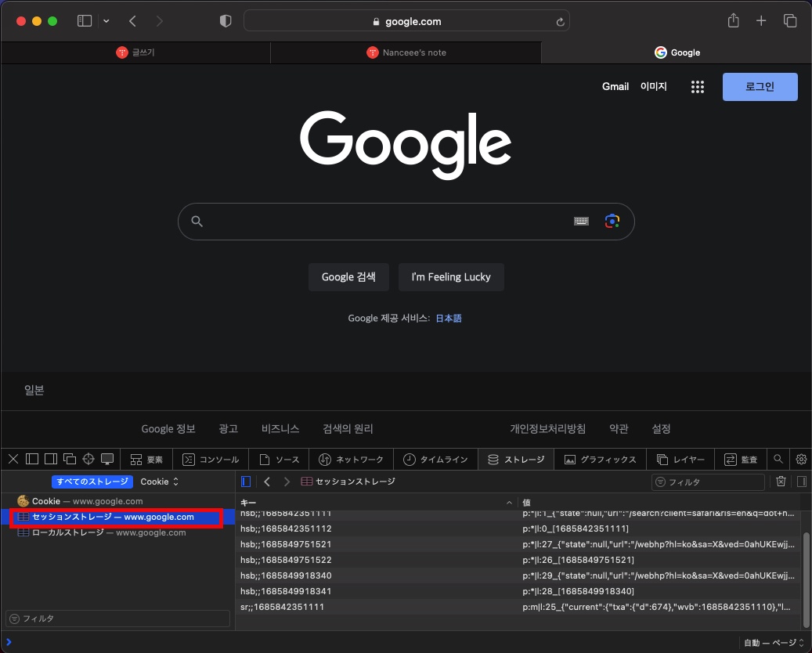Switch to the タイムライン inspector tab
Screen dimensions: 812x653
click(x=435, y=460)
